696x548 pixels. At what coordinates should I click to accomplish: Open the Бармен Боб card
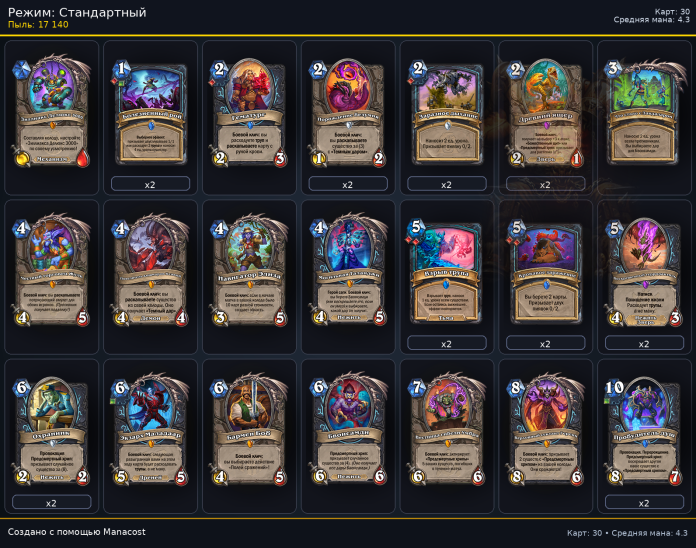click(x=249, y=430)
